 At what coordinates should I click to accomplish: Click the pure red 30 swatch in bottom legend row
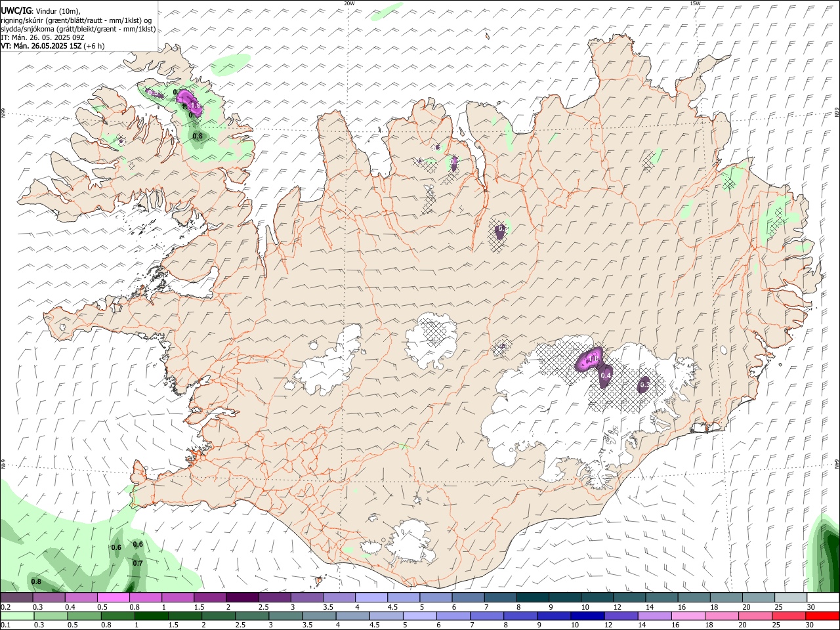(822, 616)
